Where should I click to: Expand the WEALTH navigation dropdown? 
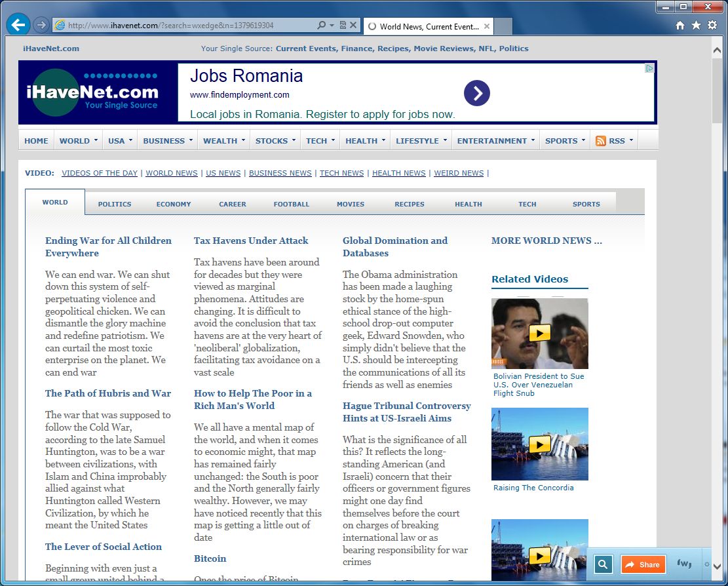224,141
